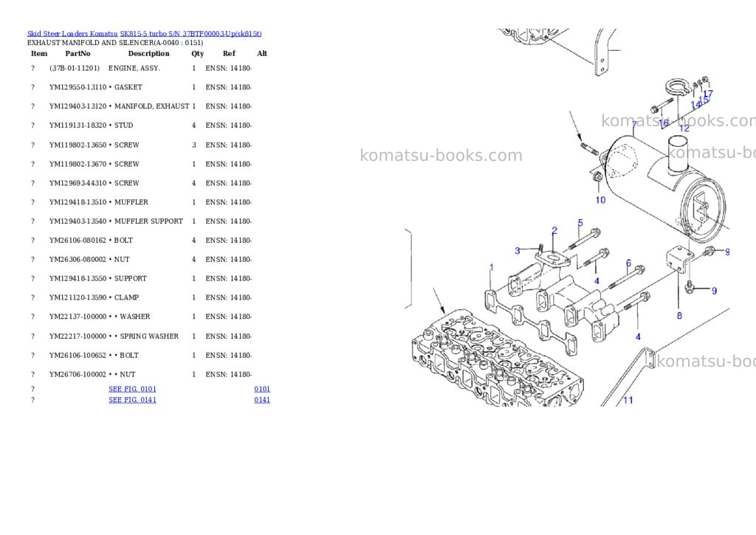Select part number YM26706-100002
Viewport: 756px width, 535px height.
(x=78, y=375)
